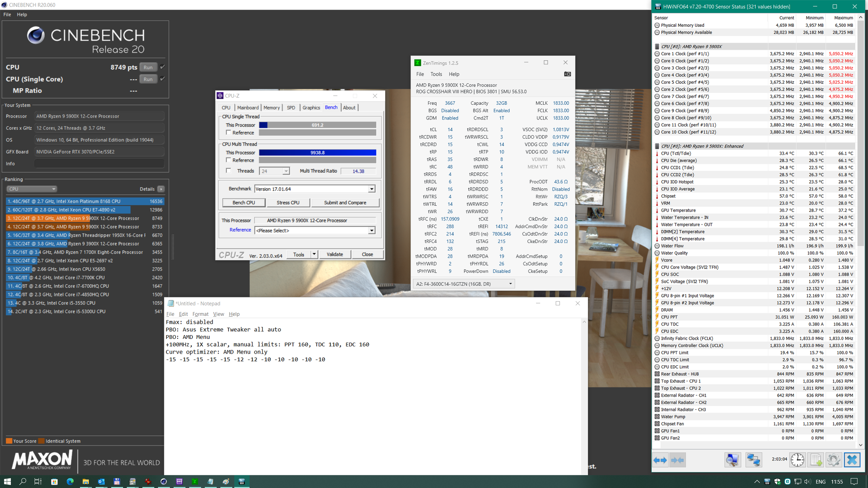Click HWiNFO expand columns arrows button
The height and width of the screenshot is (488, 868).
click(661, 460)
